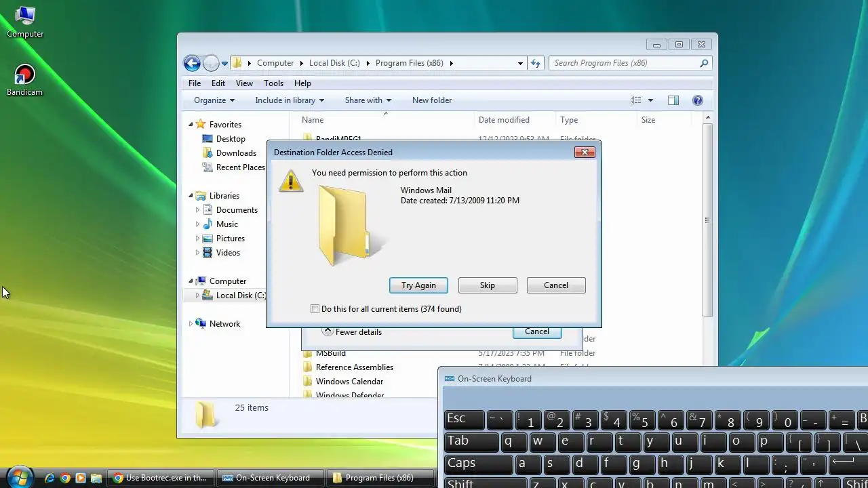Image resolution: width=868 pixels, height=488 pixels.
Task: Click the blue help question icon
Action: point(697,100)
